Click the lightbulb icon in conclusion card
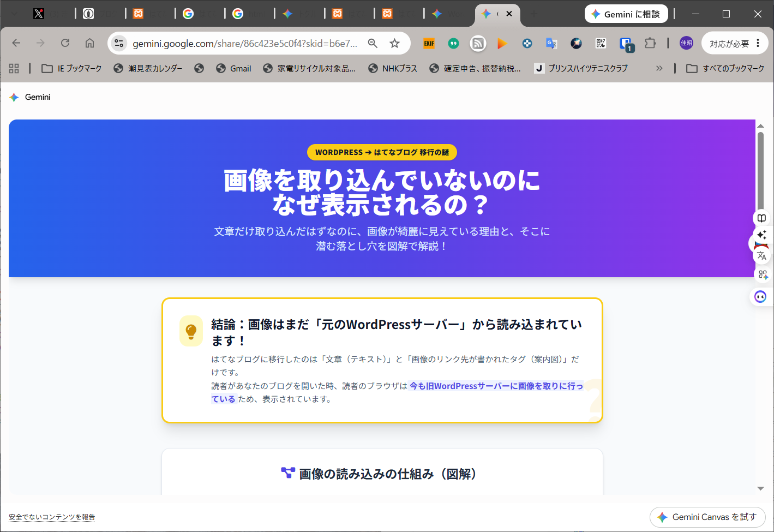Viewport: 774px width, 532px height. (191, 331)
